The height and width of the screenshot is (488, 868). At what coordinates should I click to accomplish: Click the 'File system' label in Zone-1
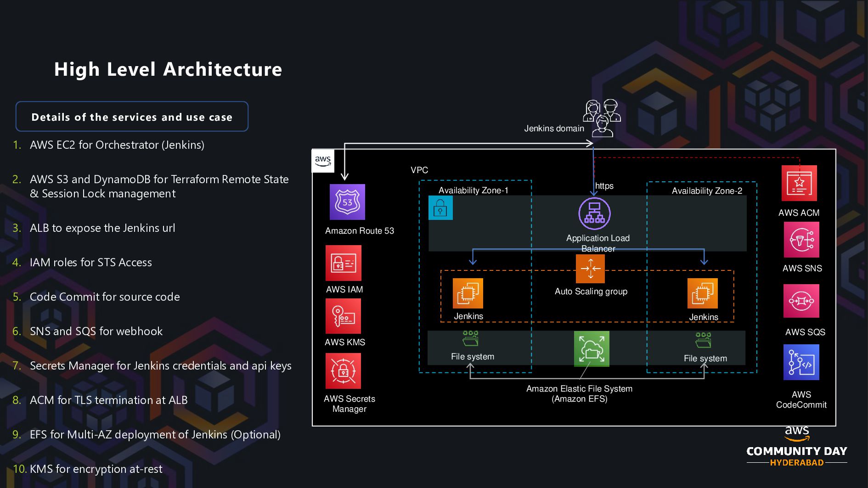coord(473,357)
